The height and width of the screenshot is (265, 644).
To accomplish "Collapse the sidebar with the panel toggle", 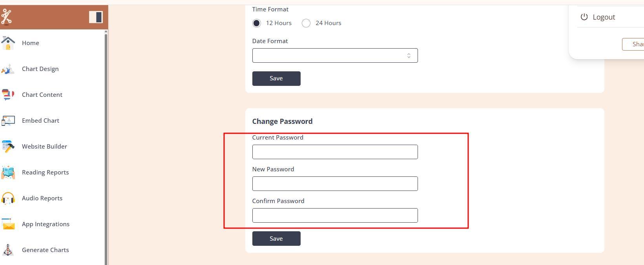I will 96,17.
